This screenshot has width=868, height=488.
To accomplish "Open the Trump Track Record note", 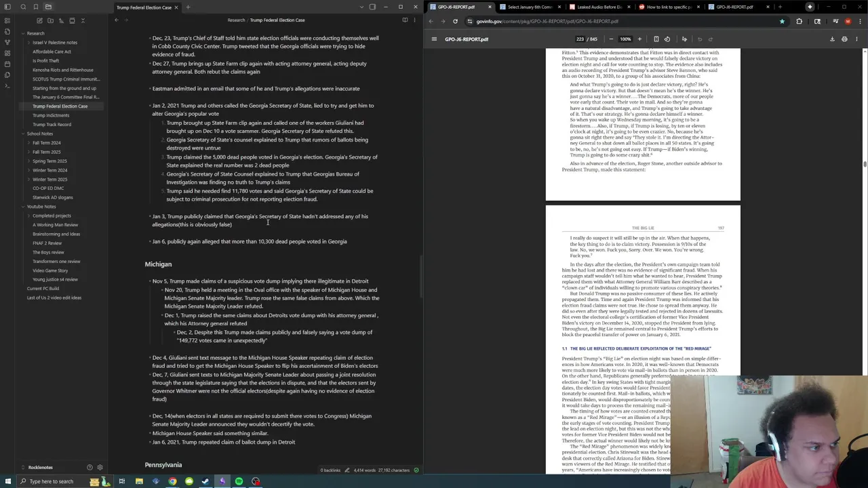I will pos(52,125).
